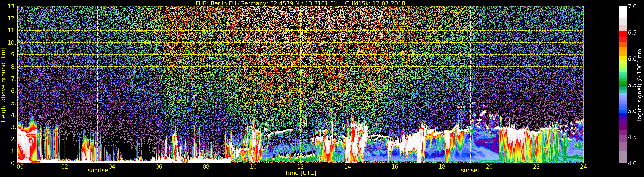Click the "sunset" label below the time axis
This screenshot has width=644, height=177.
(470, 171)
